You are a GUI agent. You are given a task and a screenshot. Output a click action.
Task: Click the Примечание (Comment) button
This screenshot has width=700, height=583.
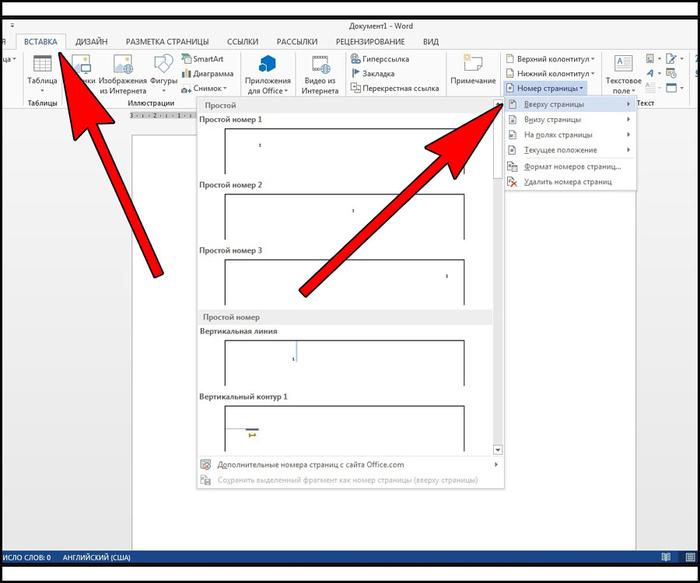(472, 70)
